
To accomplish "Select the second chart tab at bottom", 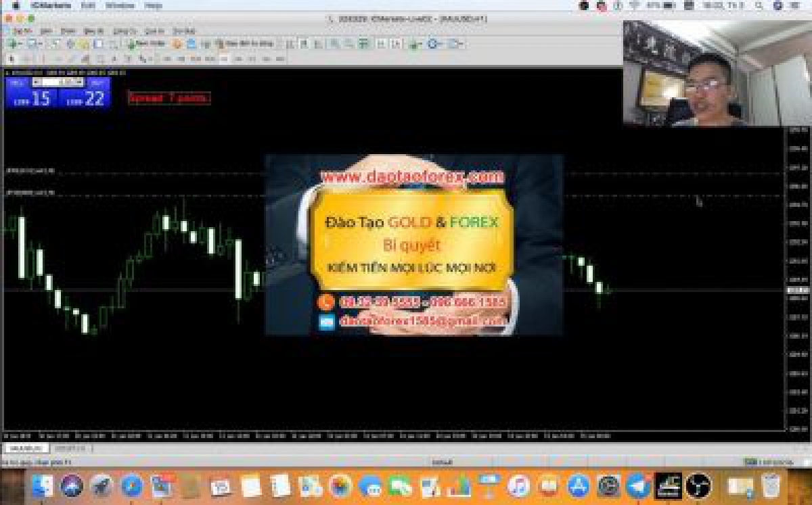I will pos(70,448).
